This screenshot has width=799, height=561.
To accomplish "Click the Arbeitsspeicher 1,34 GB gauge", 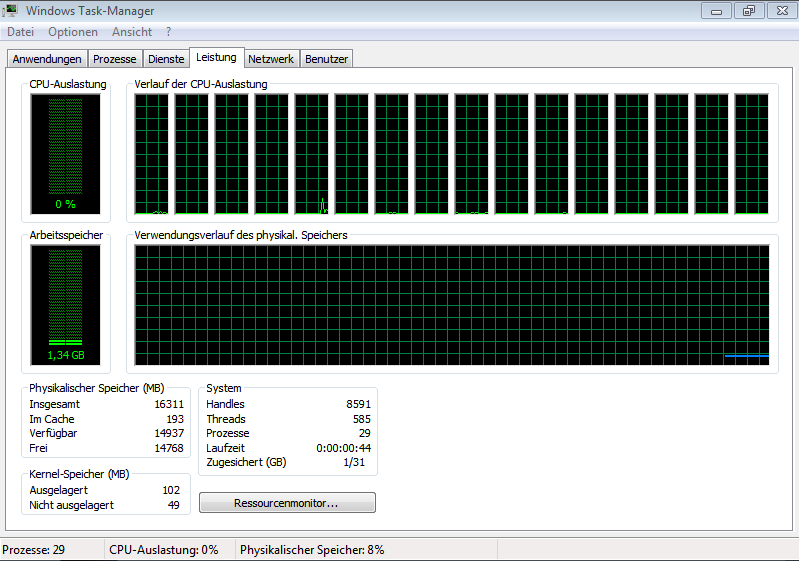I will [65, 305].
